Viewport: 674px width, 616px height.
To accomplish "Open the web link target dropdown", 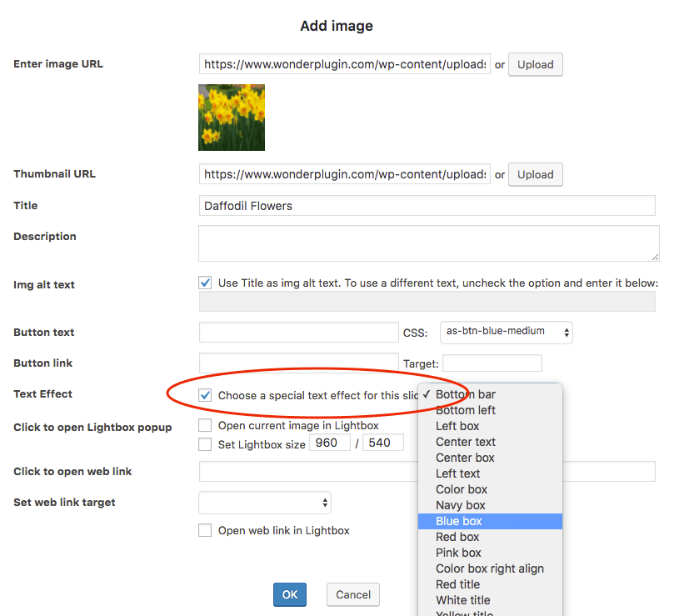I will [x=264, y=502].
